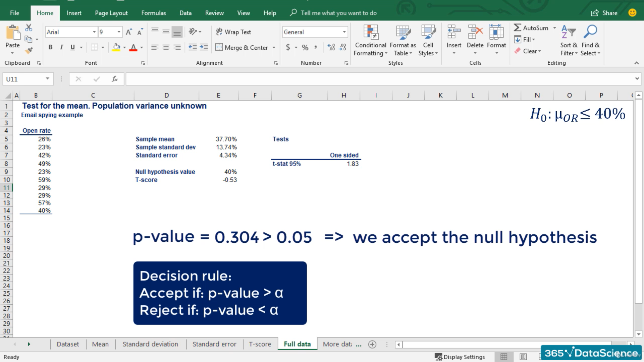644x362 pixels.
Task: Toggle Italic formatting
Action: [x=61, y=47]
